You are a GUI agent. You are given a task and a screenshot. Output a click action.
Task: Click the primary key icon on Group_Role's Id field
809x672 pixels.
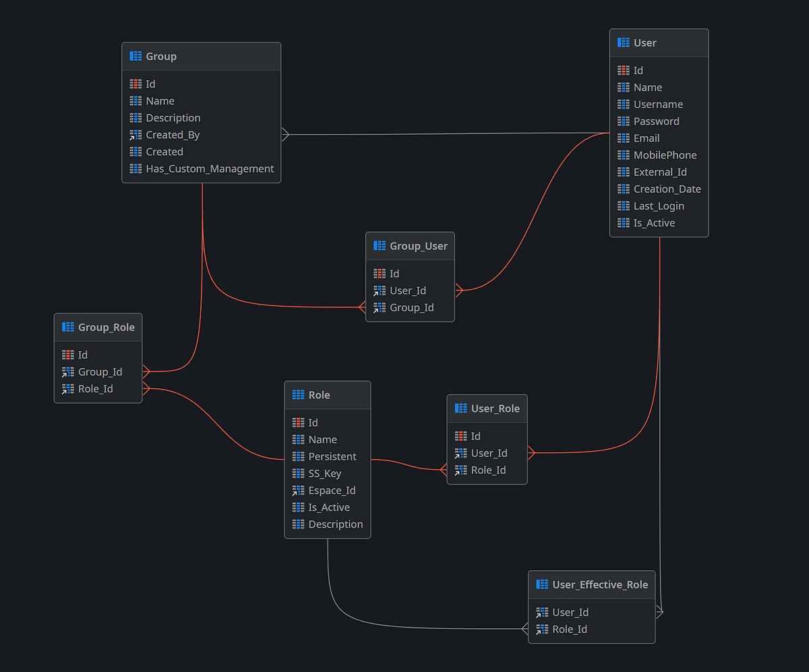pos(67,355)
